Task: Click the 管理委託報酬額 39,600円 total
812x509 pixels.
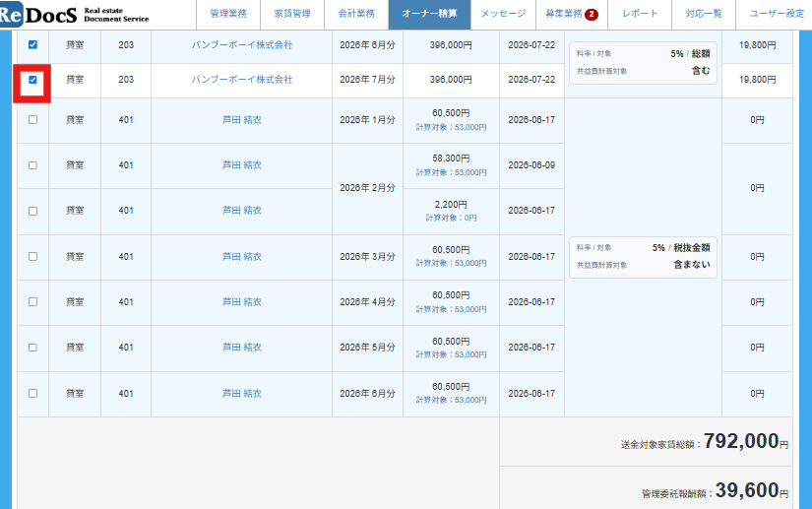Action: [x=715, y=491]
